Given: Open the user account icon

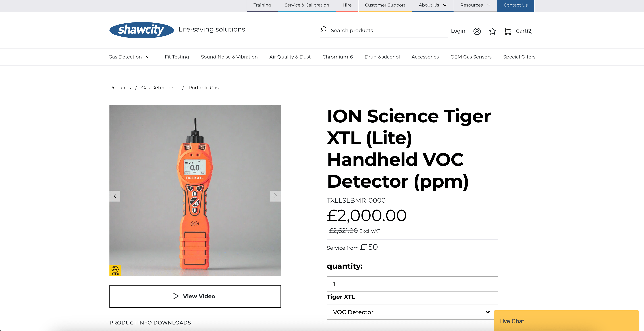Looking at the screenshot, I should point(477,31).
